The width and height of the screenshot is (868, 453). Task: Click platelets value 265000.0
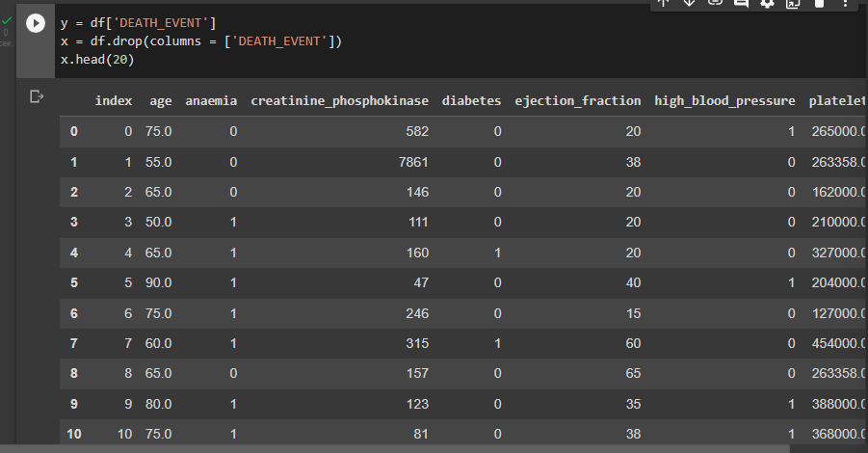tap(838, 131)
